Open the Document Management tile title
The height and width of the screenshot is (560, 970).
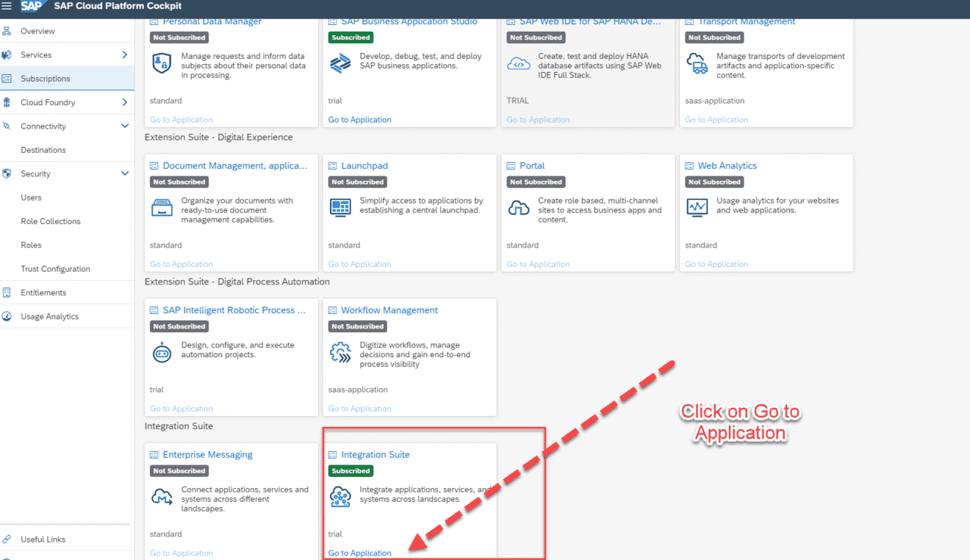click(x=235, y=166)
